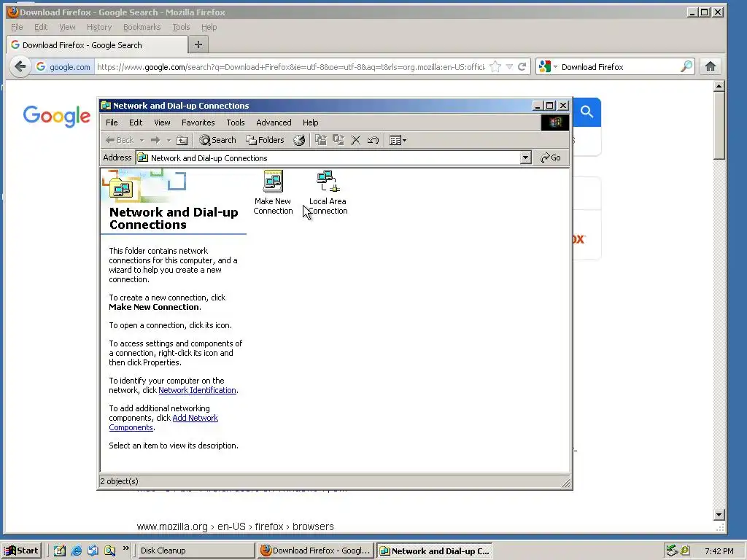This screenshot has height=560, width=747.
Task: Expand the quick launch overflow chevron
Action: [x=126, y=548]
